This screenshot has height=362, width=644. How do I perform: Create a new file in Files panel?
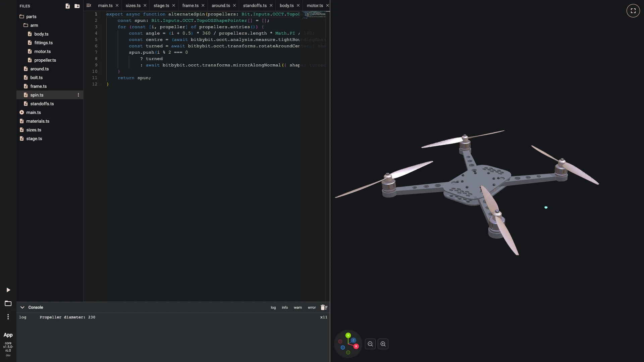[x=67, y=6]
